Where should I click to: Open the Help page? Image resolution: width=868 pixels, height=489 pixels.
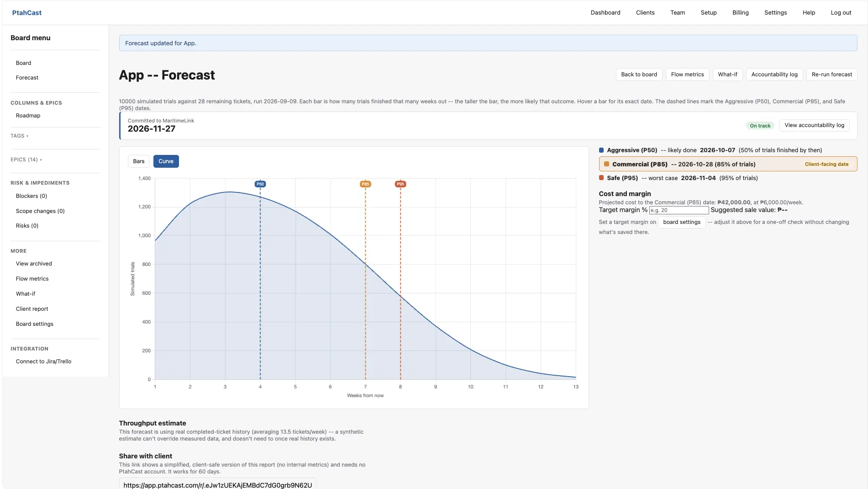pos(809,13)
